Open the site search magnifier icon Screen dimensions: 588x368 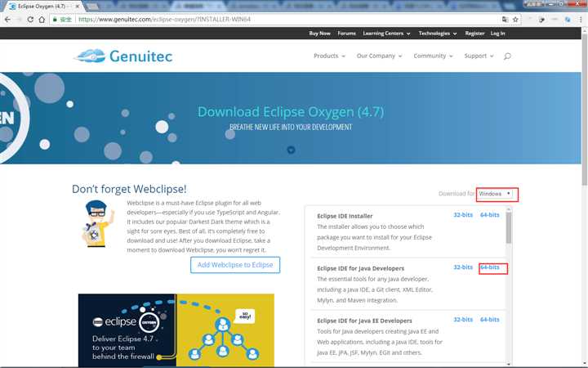click(x=507, y=56)
